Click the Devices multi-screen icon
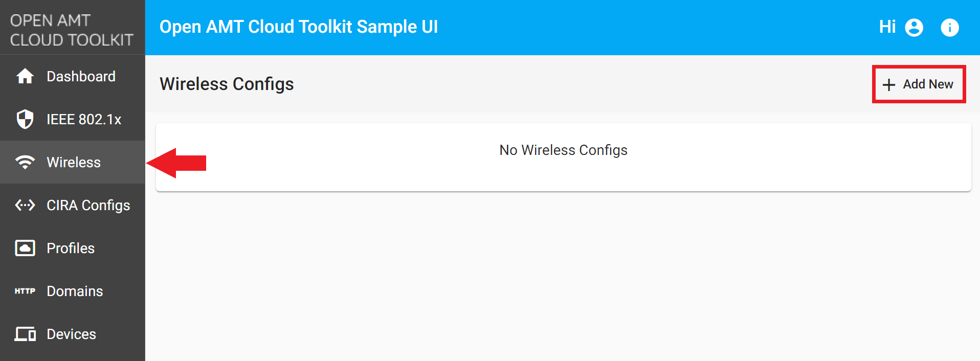Screen dimensions: 980x361 click(x=24, y=333)
